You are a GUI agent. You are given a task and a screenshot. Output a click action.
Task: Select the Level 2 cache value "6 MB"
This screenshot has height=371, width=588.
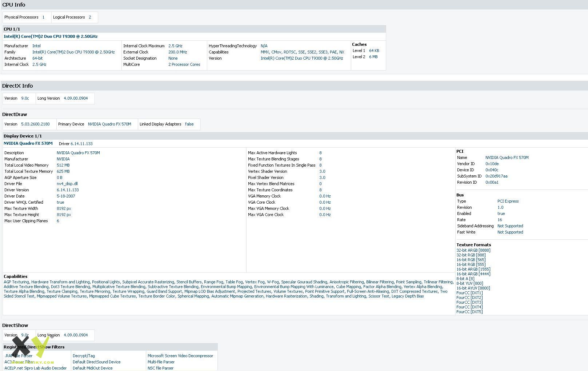click(x=373, y=57)
